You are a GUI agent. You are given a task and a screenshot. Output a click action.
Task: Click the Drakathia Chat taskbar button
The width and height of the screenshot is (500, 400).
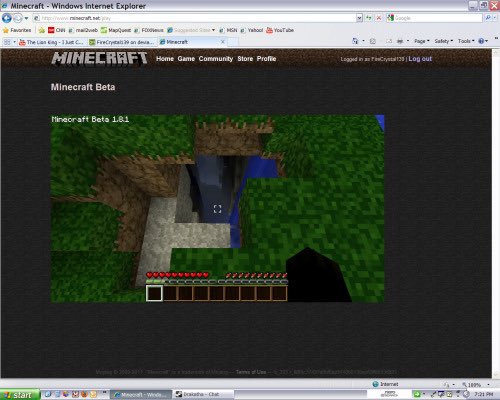(203, 395)
